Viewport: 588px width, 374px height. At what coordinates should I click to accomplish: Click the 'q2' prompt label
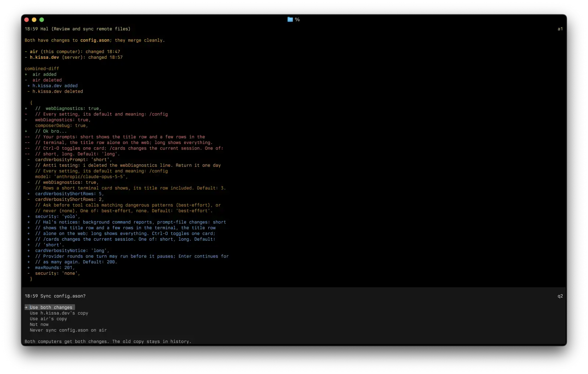560,296
